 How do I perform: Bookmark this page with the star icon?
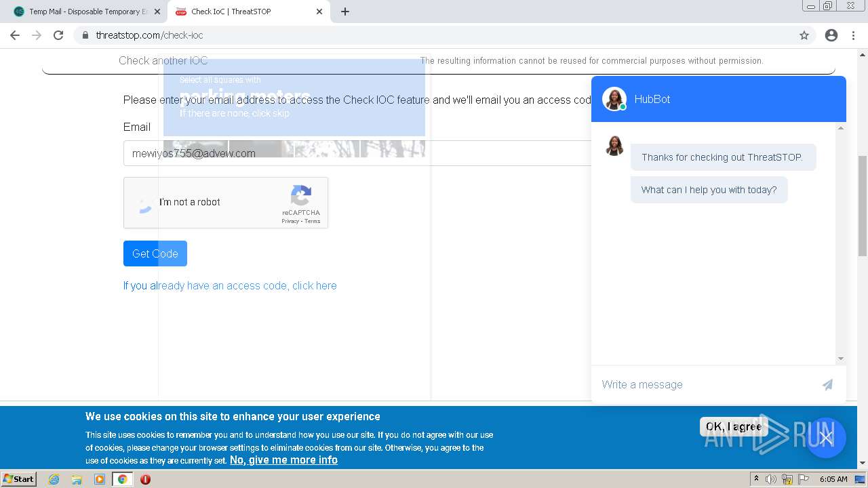pos(804,35)
